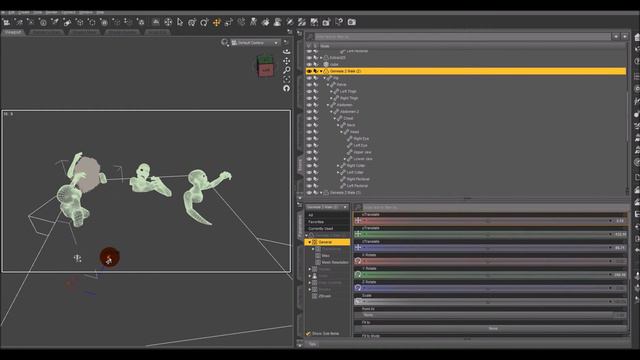640x360 pixels.
Task: Open the Create menu
Action: tap(24, 13)
